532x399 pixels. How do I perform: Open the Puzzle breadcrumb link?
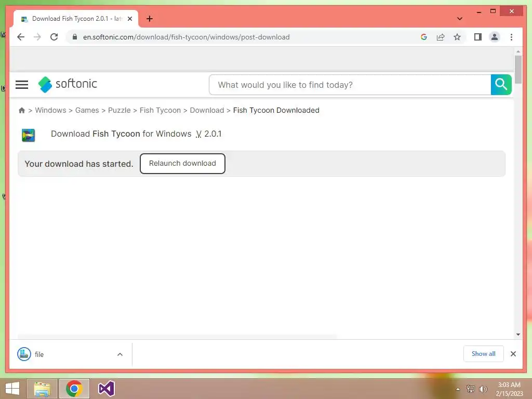(119, 110)
